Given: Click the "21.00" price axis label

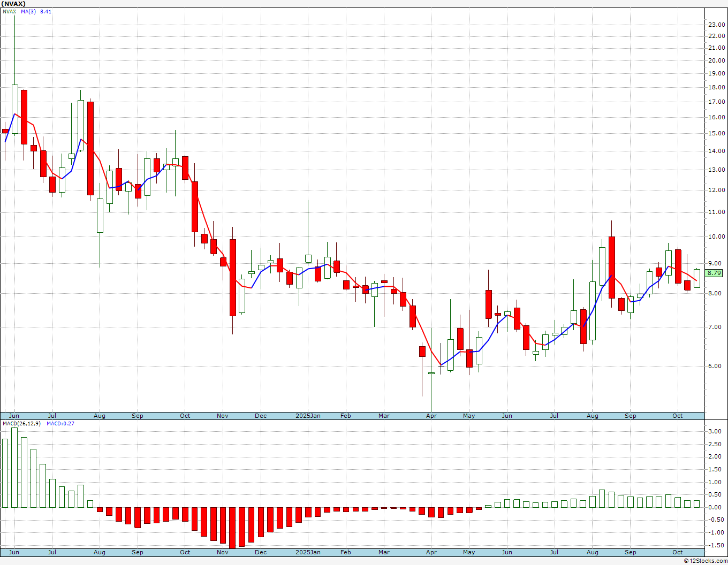Looking at the screenshot, I should pyautogui.click(x=716, y=48).
